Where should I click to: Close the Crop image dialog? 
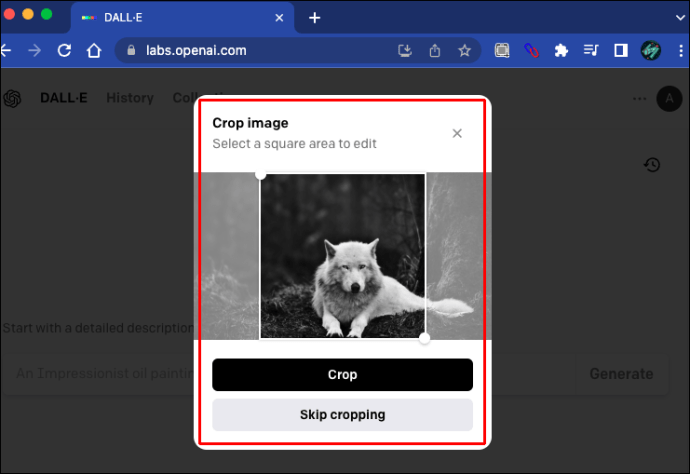[457, 133]
